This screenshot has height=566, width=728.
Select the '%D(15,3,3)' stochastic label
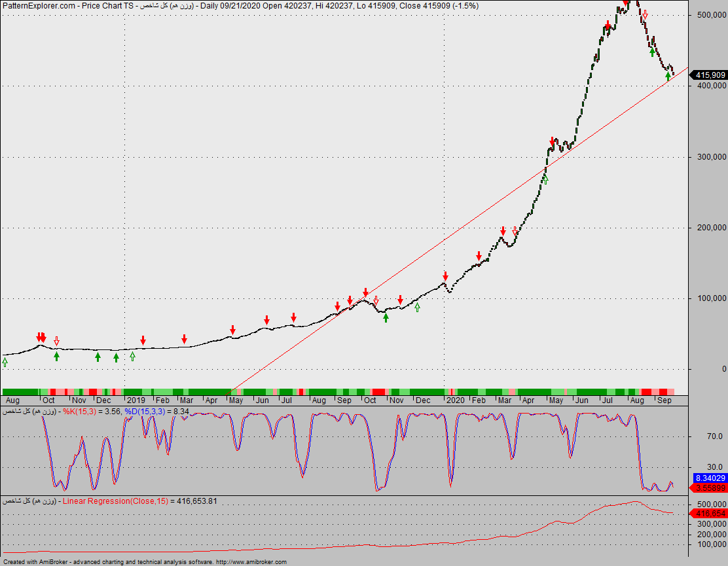(145, 412)
